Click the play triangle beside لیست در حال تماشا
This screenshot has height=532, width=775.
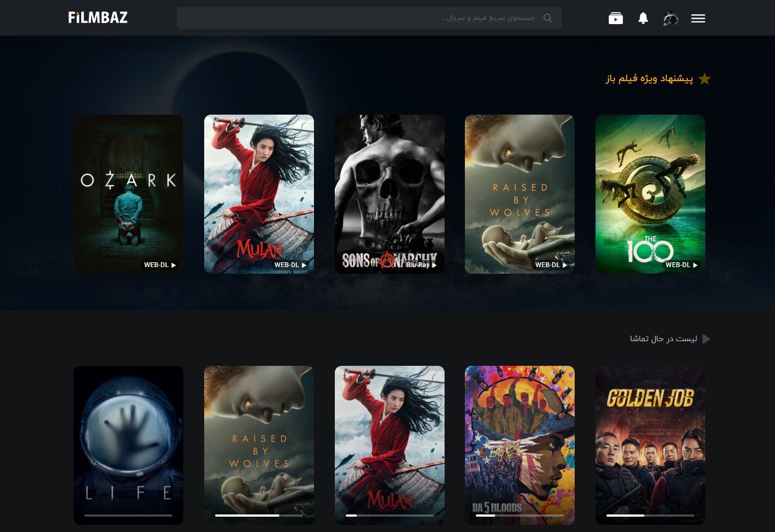(x=706, y=339)
